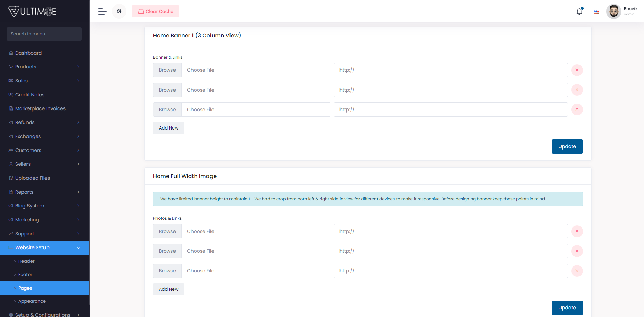Update the Home Full Width Image section
This screenshot has height=317, width=644.
coord(567,308)
